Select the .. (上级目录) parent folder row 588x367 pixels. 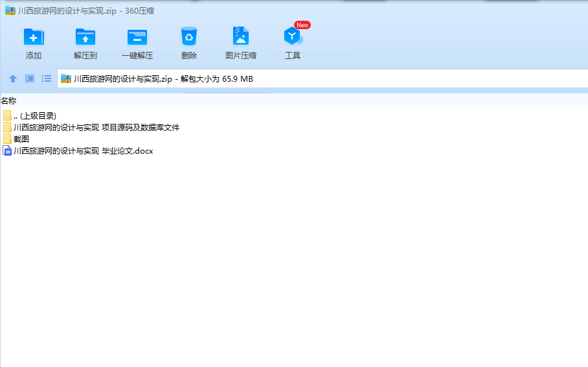pos(29,115)
